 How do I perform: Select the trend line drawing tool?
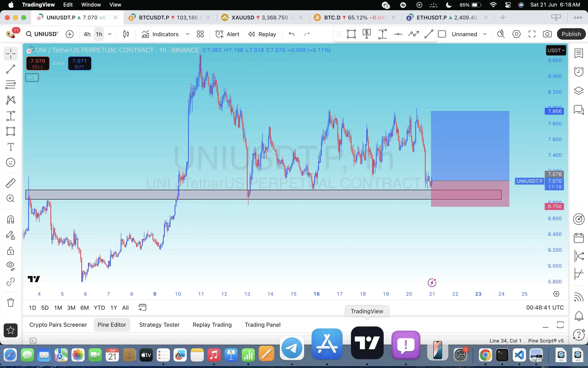(11, 69)
